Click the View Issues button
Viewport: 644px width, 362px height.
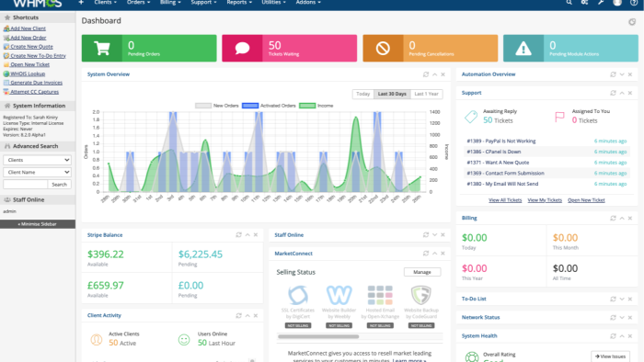(610, 356)
